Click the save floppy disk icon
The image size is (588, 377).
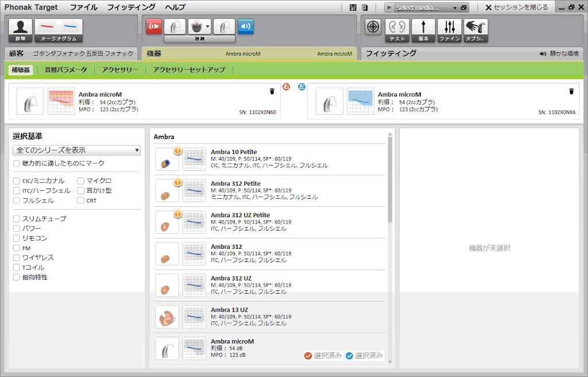[353, 7]
